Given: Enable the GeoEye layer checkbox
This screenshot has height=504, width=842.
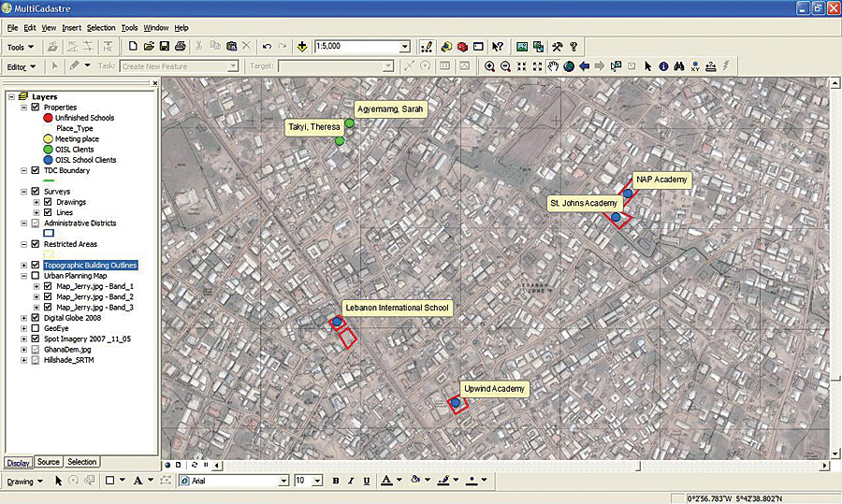Looking at the screenshot, I should 36,328.
